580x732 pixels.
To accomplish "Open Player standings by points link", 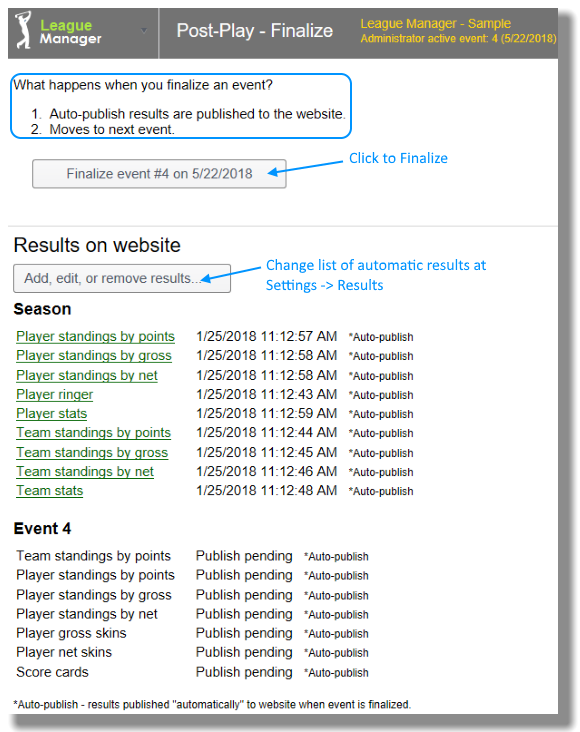I will [95, 336].
